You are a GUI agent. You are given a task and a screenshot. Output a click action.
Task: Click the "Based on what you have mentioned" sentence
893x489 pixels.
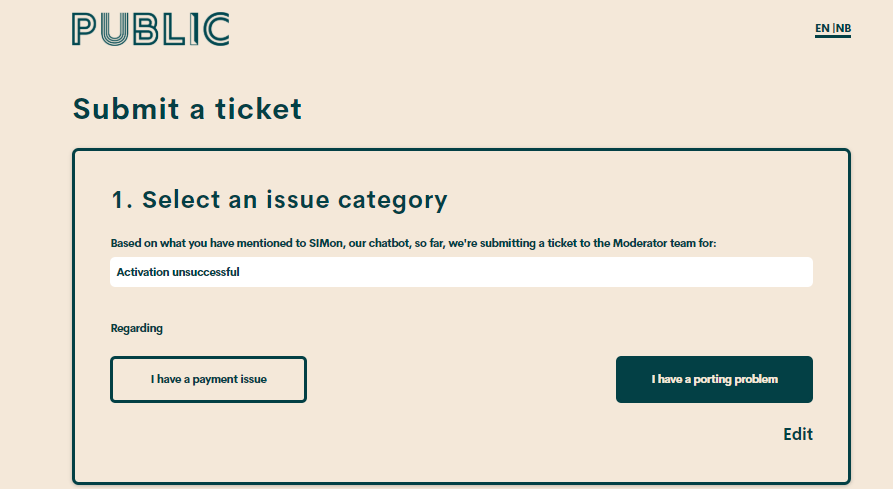click(413, 243)
